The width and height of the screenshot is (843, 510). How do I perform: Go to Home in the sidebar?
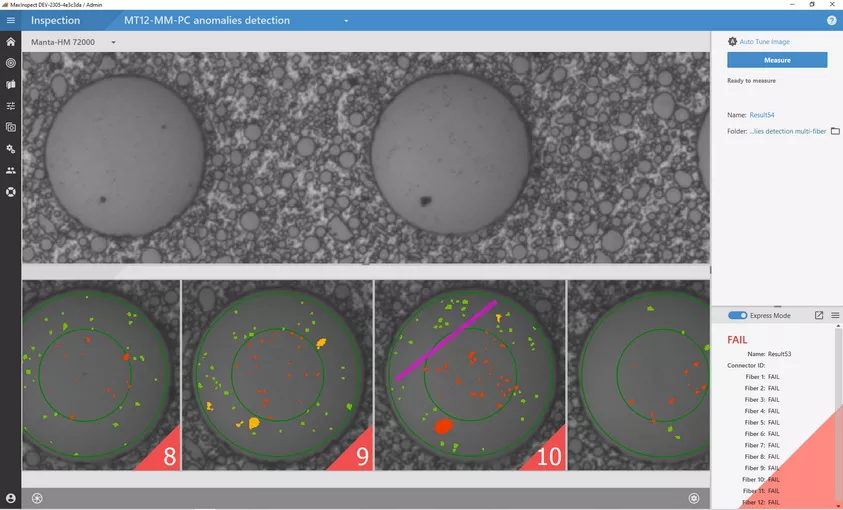pos(10,41)
